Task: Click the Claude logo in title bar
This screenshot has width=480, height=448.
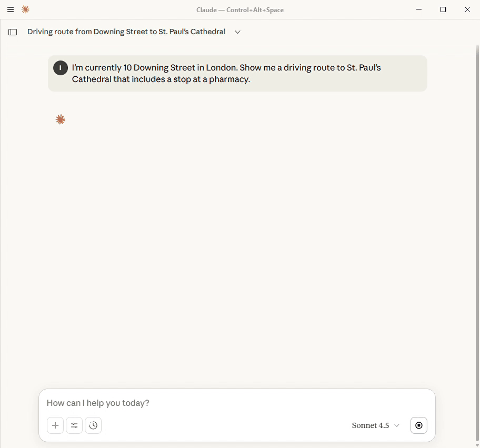Action: (25, 9)
